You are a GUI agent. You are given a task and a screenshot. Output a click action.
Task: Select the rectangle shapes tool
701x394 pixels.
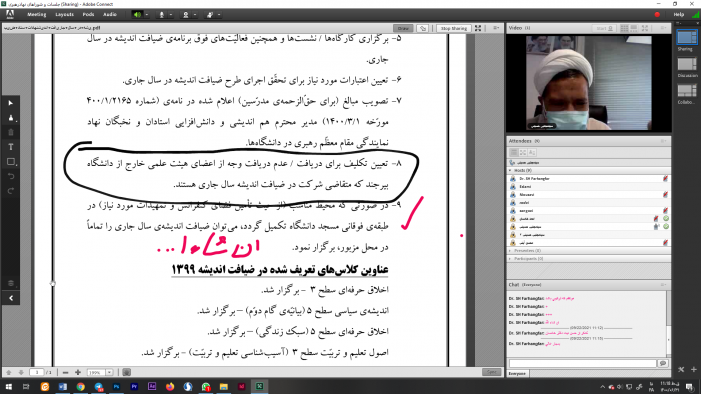[x=11, y=162]
